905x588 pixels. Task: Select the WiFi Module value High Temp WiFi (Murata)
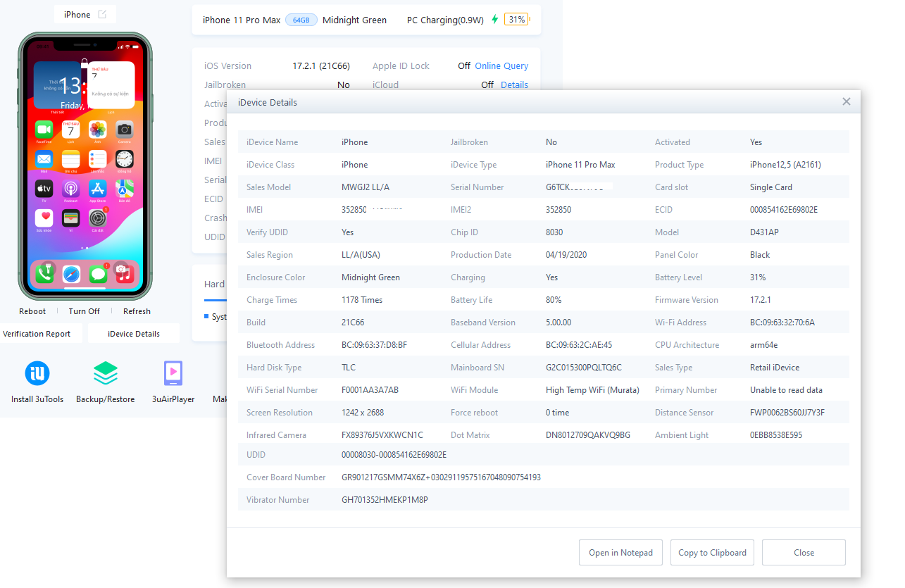[592, 390]
